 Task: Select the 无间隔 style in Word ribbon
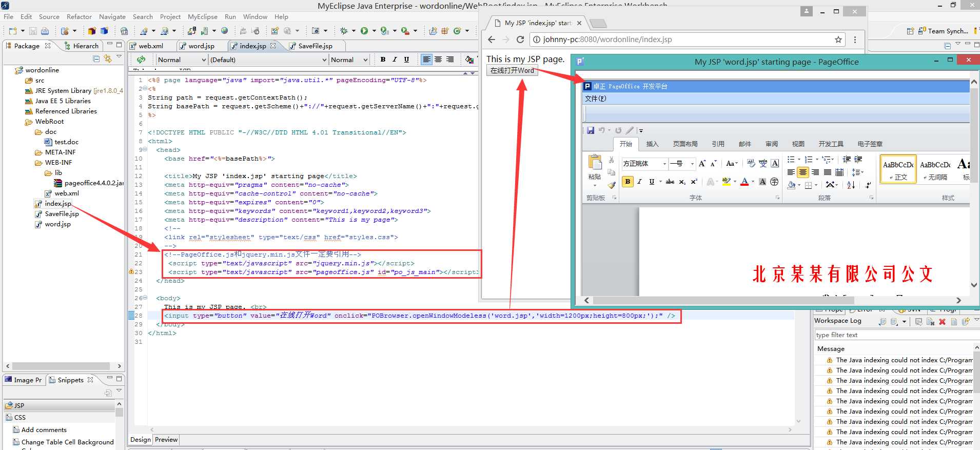click(935, 170)
